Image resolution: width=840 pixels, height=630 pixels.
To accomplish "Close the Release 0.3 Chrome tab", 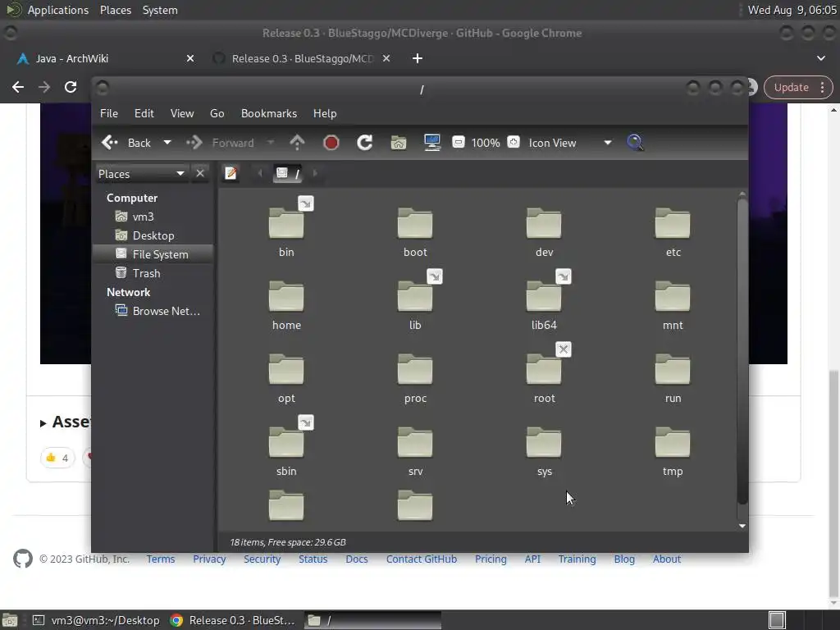I will [386, 58].
